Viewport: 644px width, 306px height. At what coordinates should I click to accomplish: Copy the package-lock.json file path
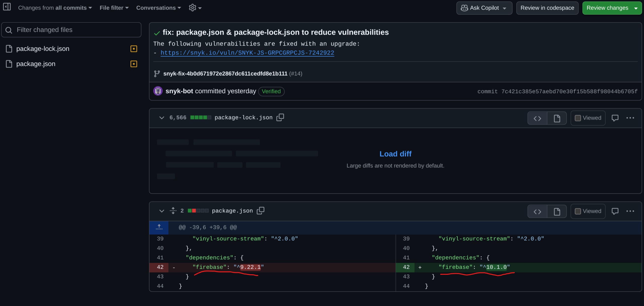pyautogui.click(x=280, y=117)
